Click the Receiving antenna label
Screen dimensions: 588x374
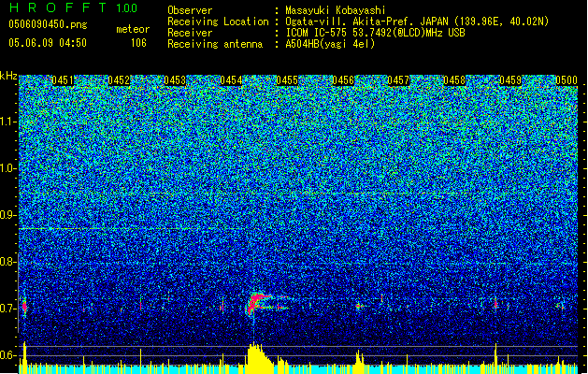click(215, 44)
